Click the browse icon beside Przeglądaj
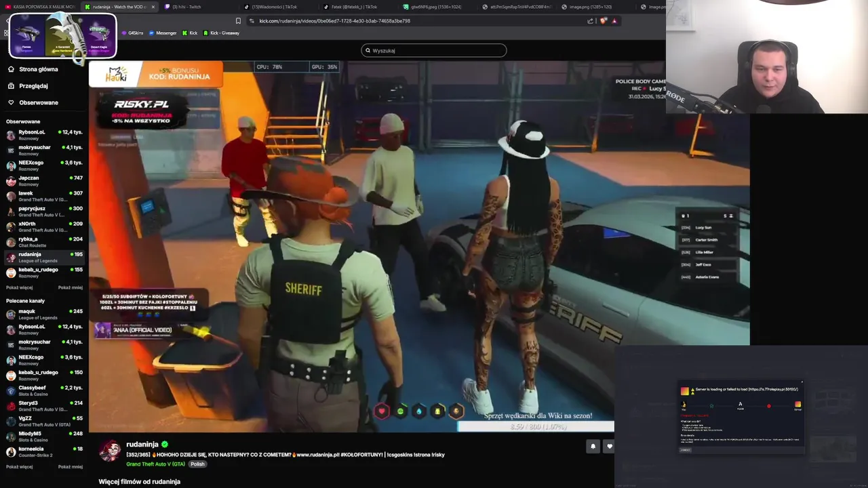The image size is (868, 488). 11,86
